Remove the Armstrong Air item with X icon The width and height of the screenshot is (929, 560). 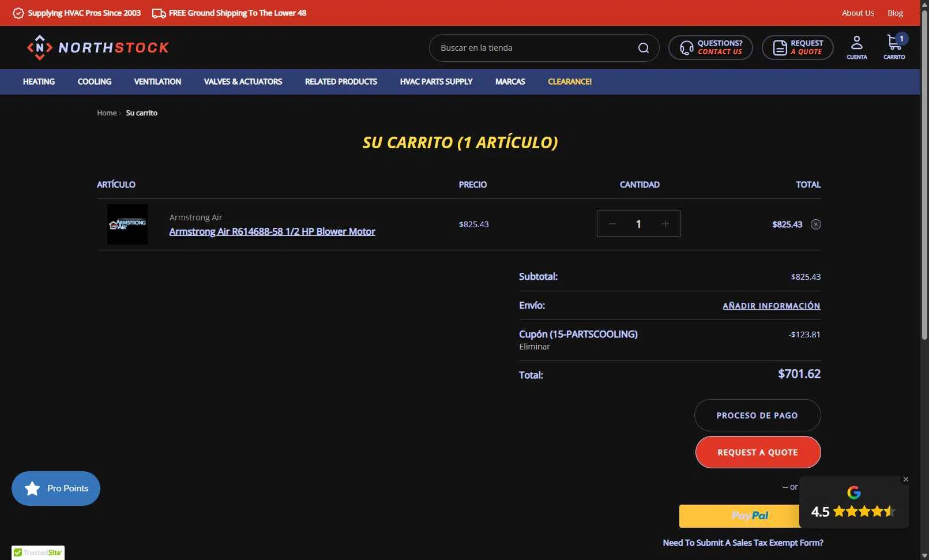[816, 224]
